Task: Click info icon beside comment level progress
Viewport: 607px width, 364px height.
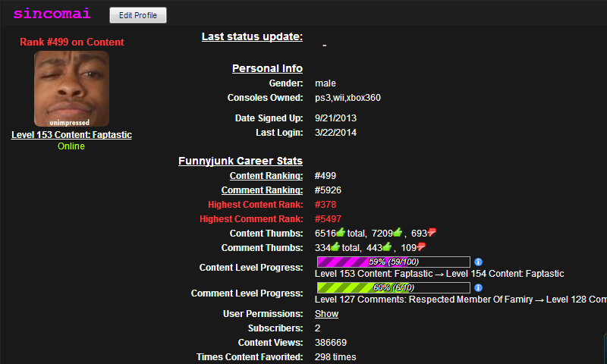Action: (478, 288)
